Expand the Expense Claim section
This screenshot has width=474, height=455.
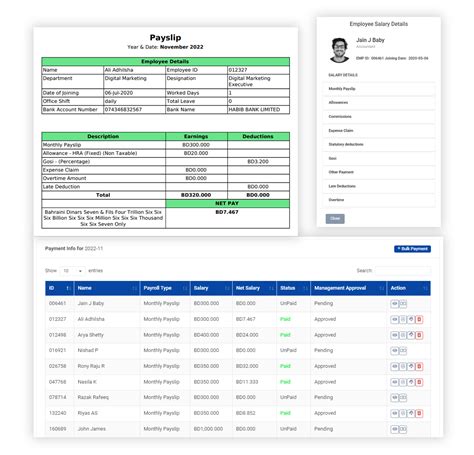[x=379, y=131]
